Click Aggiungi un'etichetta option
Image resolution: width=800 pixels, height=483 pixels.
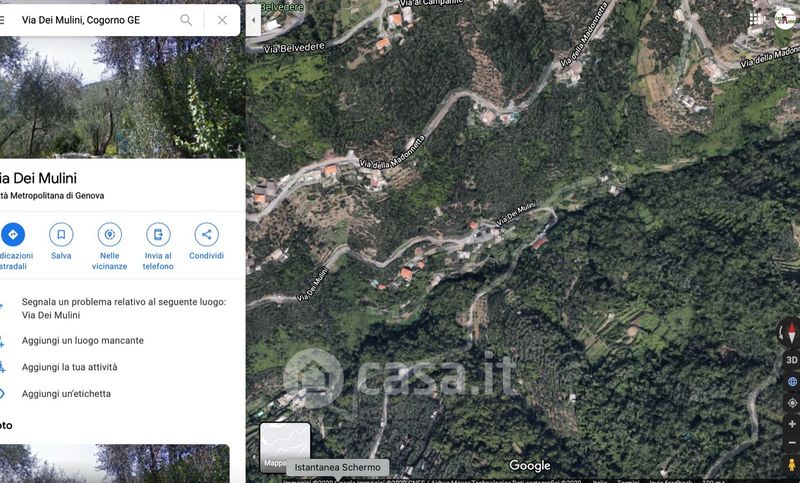[x=66, y=394]
